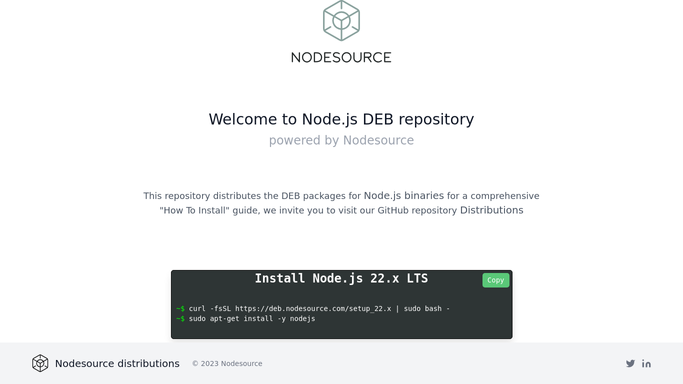Open the GitHub Distributions link
The height and width of the screenshot is (384, 683).
(492, 210)
